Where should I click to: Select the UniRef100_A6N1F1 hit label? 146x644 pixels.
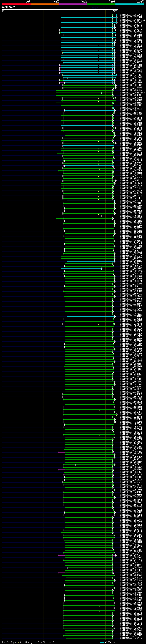131,216
